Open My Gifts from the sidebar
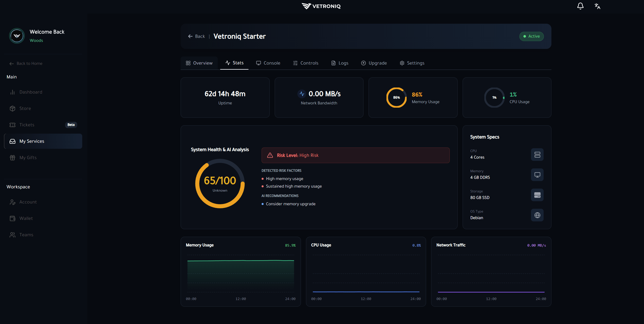The height and width of the screenshot is (324, 644). [43, 158]
